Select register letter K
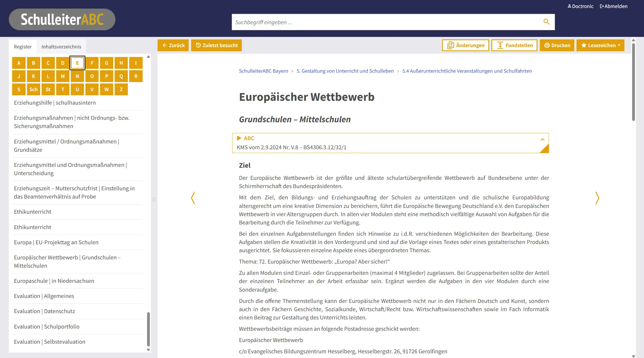Image resolution: width=644 pixels, height=358 pixels. tap(33, 76)
